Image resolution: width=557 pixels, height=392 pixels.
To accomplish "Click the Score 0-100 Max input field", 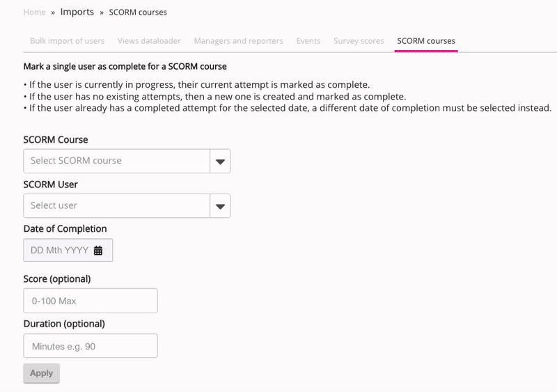I will coord(91,301).
